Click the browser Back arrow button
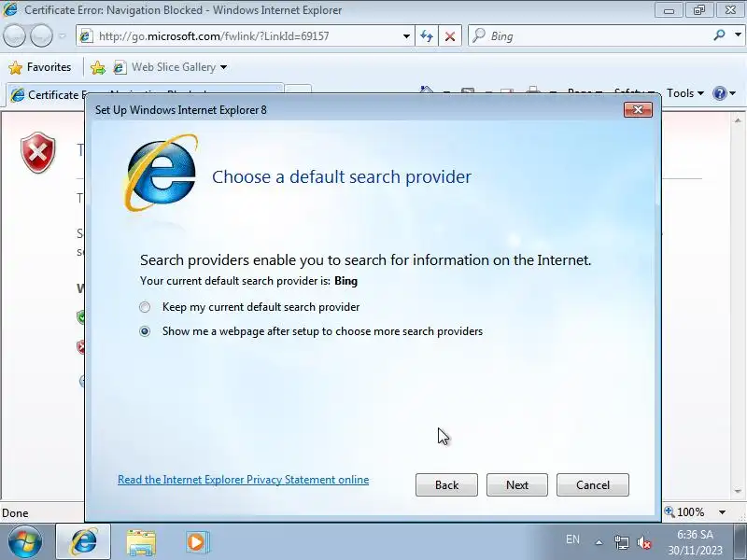747x560 pixels. click(x=14, y=35)
